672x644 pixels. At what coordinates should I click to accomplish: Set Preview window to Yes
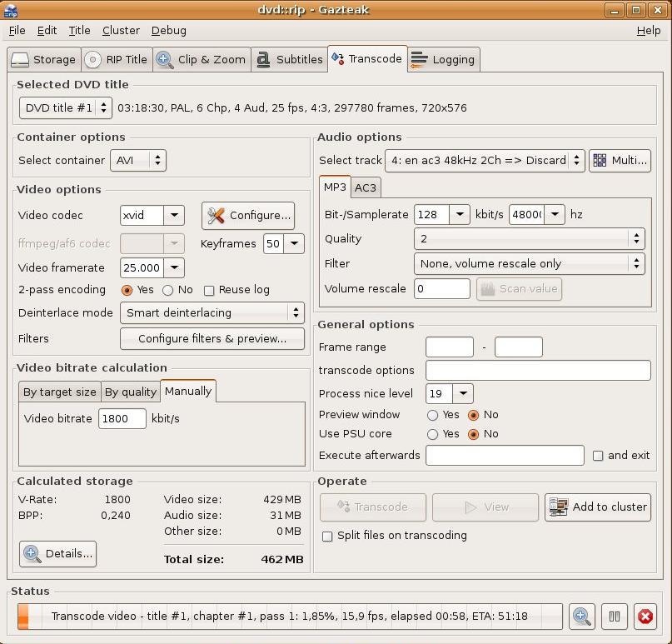[432, 415]
